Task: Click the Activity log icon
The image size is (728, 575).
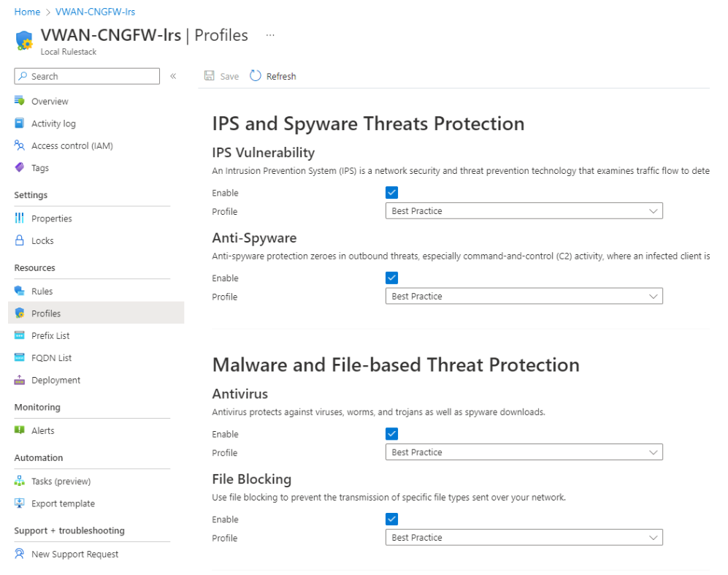Action: pyautogui.click(x=20, y=123)
